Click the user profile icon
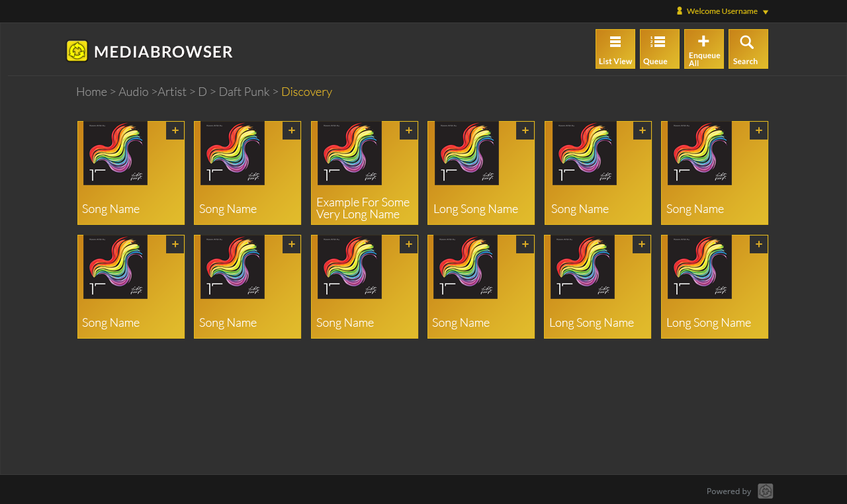847x504 pixels. click(x=680, y=11)
